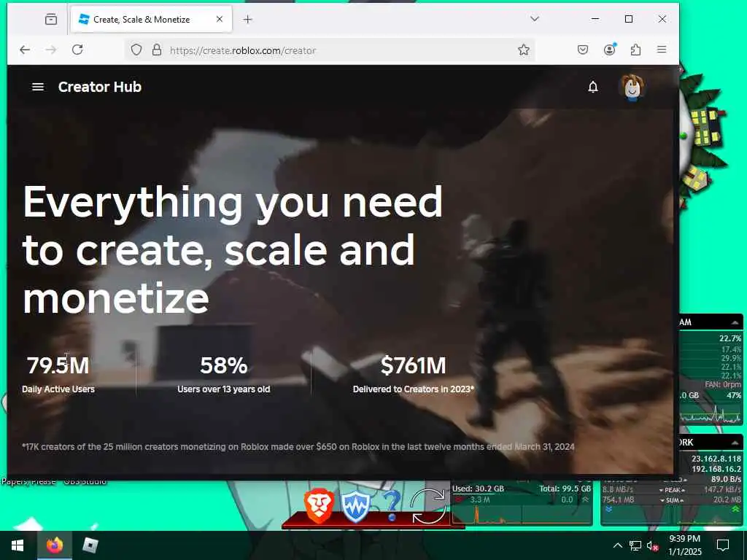
Task: Click the Total: 99.5 GB disk value
Action: [x=565, y=489]
